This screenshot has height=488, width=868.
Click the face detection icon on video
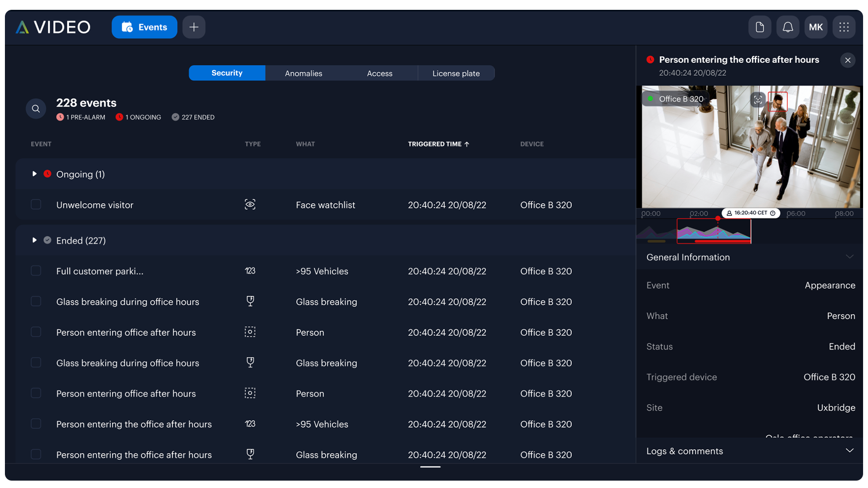pyautogui.click(x=758, y=99)
